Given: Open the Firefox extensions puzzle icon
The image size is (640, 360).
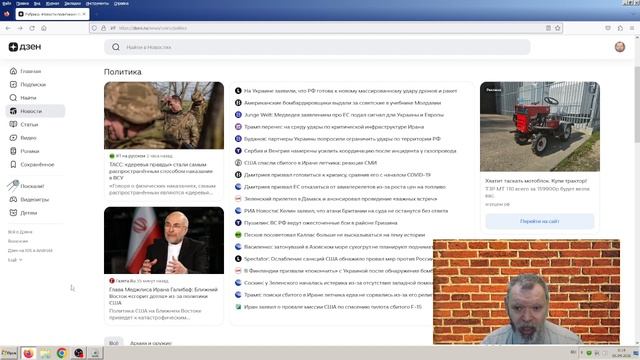Looking at the screenshot, I should click(620, 28).
